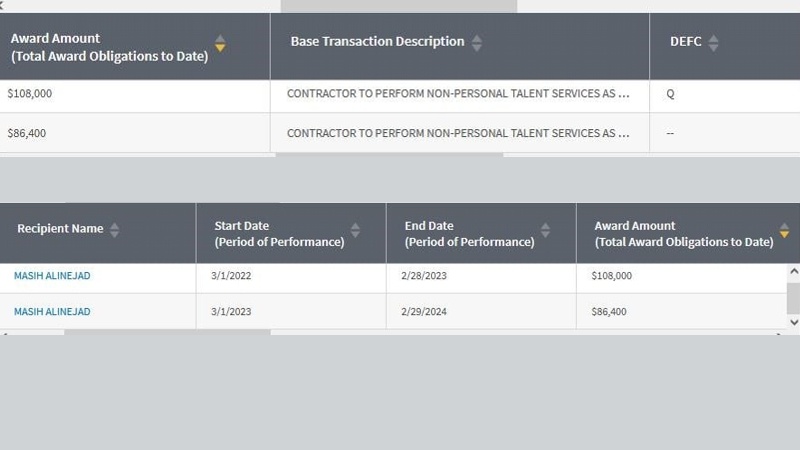Sort by Recipient Name
Viewport: 800px width, 450px height.
coord(115,230)
